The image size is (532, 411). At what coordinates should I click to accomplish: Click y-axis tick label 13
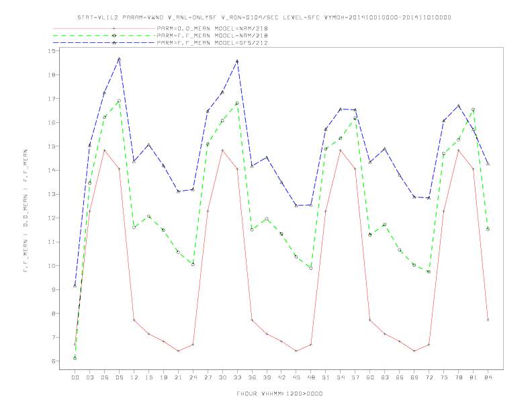(52, 194)
